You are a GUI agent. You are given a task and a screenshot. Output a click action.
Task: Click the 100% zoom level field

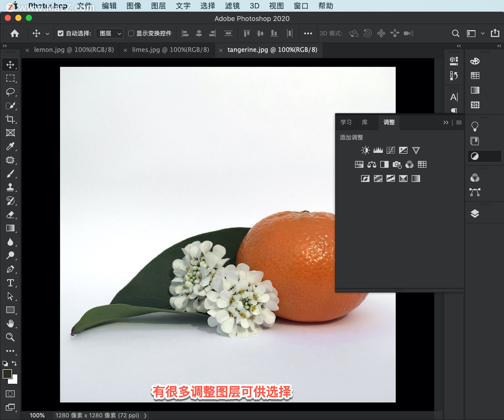(x=37, y=415)
